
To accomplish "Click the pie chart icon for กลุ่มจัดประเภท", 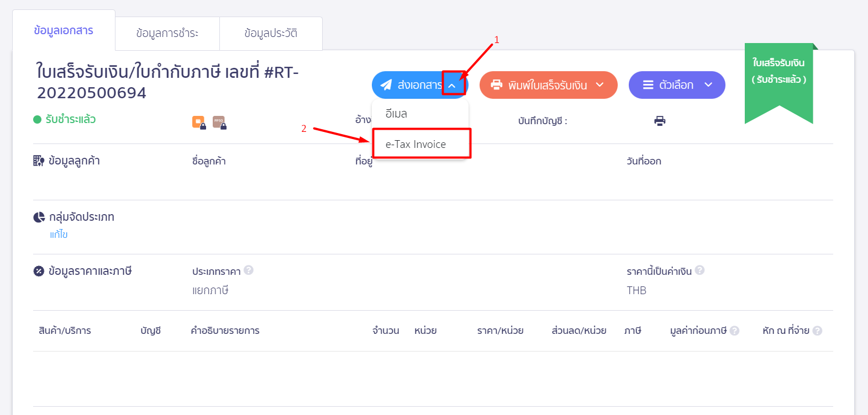I will (39, 217).
